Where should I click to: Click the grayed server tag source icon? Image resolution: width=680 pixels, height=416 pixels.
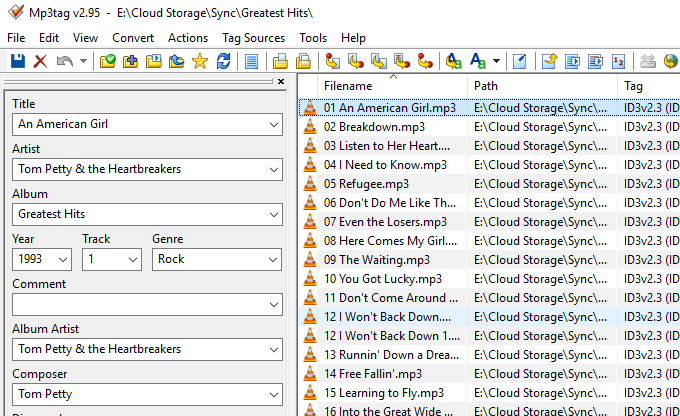pyautogui.click(x=647, y=61)
